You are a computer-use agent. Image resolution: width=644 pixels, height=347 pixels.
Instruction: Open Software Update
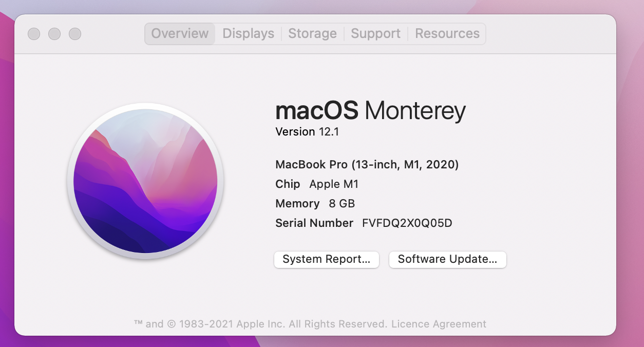click(x=448, y=259)
